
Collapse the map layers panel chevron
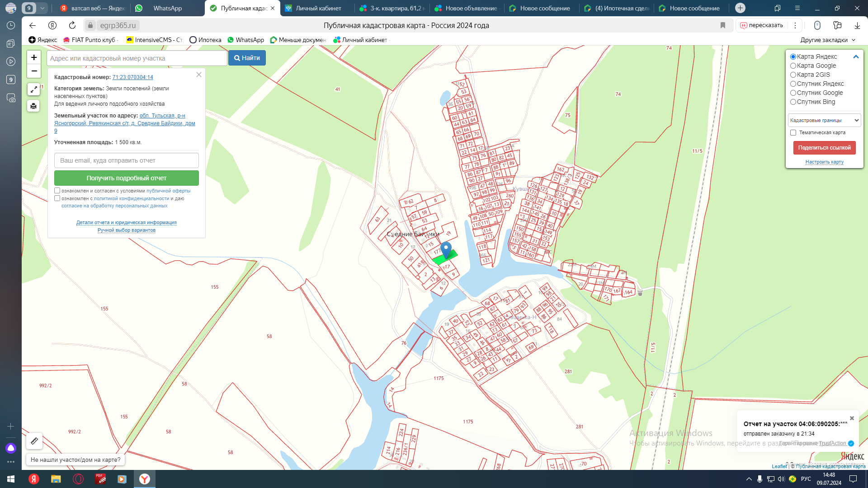tap(855, 57)
